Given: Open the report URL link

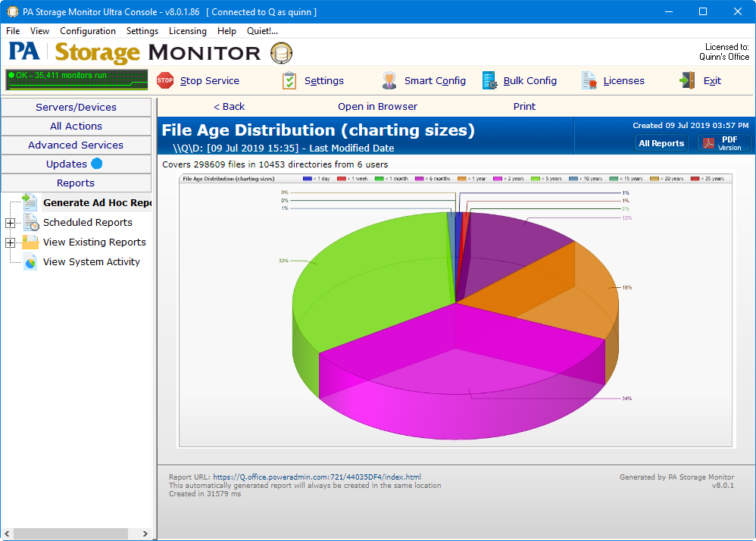Looking at the screenshot, I should (x=317, y=477).
